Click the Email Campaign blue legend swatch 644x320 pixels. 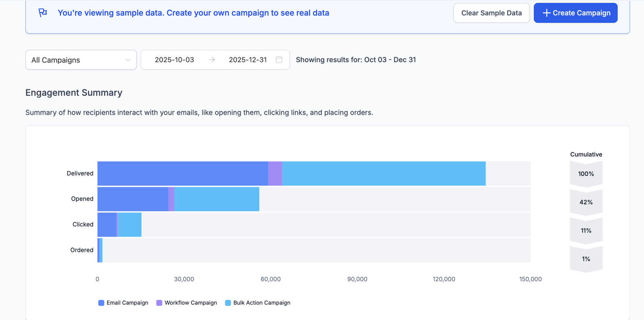click(101, 303)
